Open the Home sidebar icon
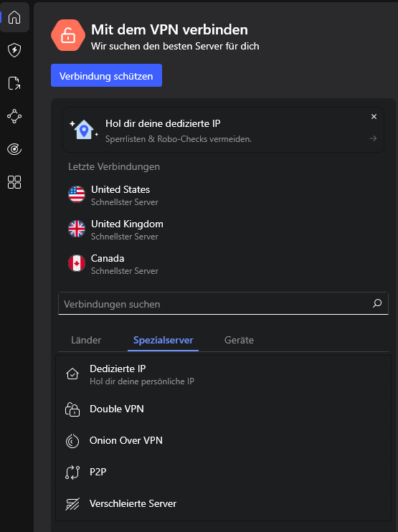Image resolution: width=398 pixels, height=532 pixels. 14,17
